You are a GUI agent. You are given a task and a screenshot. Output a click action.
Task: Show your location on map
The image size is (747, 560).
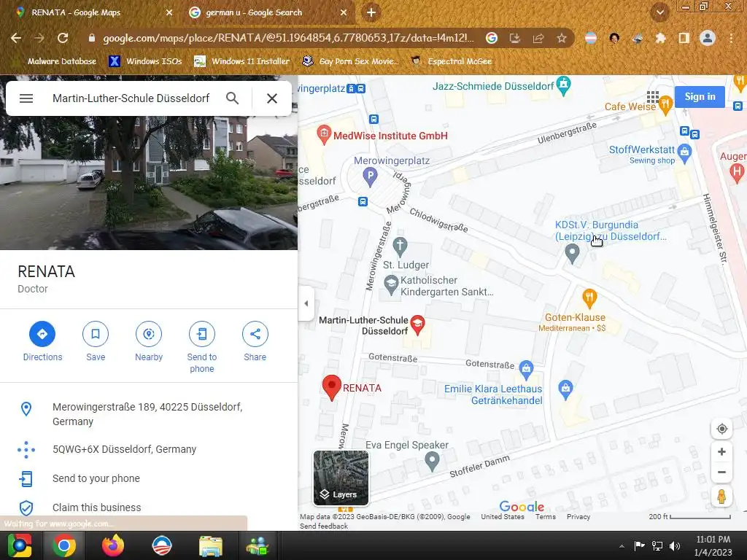pyautogui.click(x=721, y=429)
